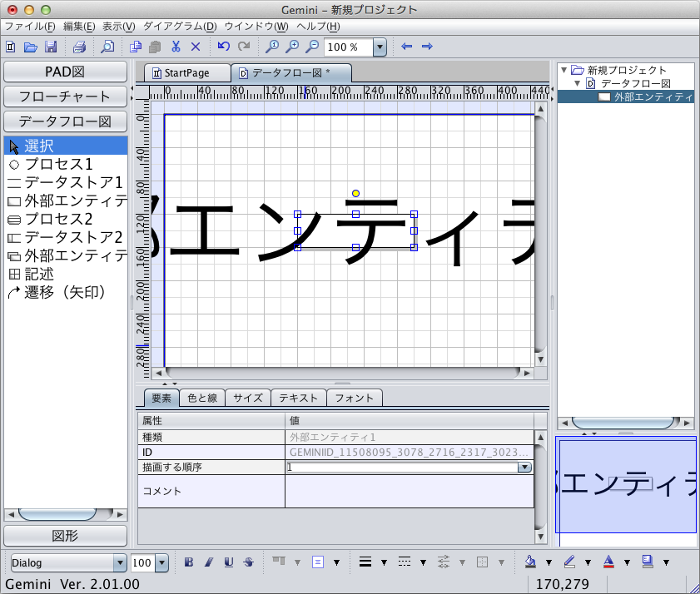Viewport: 700px width, 594px height.
Task: Pick the データストア1 shape
Action: (66, 182)
